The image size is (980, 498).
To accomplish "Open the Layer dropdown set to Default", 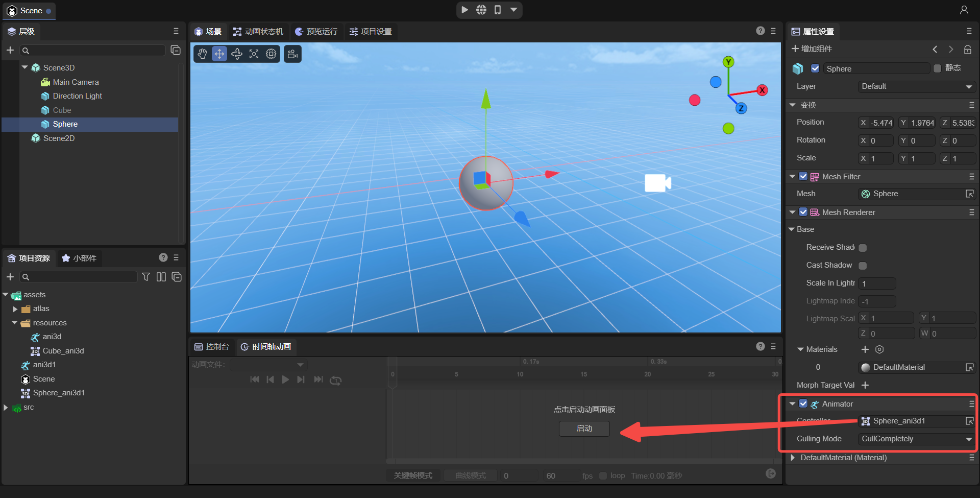I will [x=916, y=86].
